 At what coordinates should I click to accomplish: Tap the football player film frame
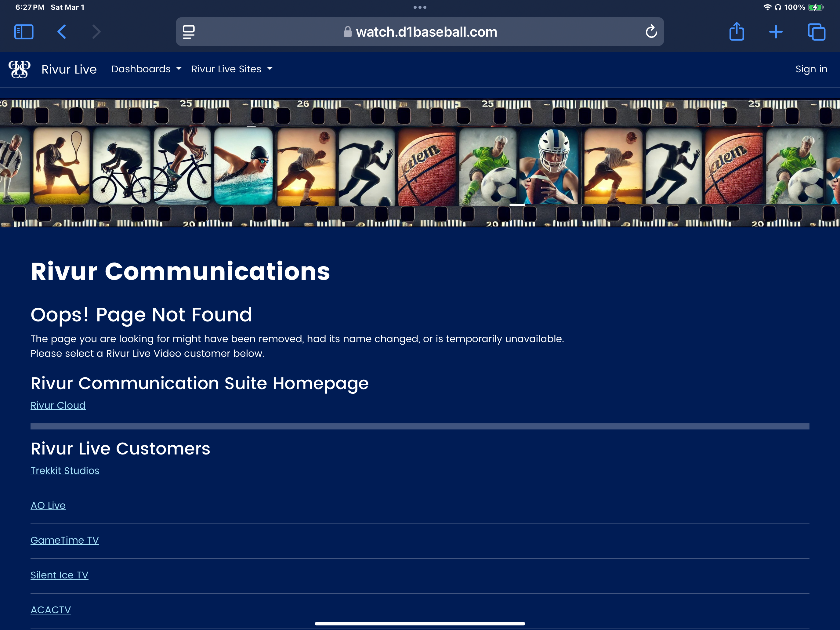tap(549, 166)
